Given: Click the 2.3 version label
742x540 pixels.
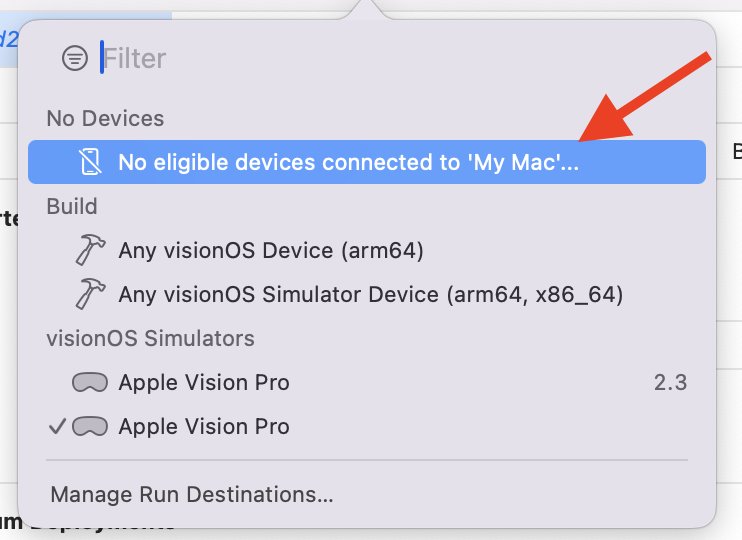Looking at the screenshot, I should tap(670, 382).
